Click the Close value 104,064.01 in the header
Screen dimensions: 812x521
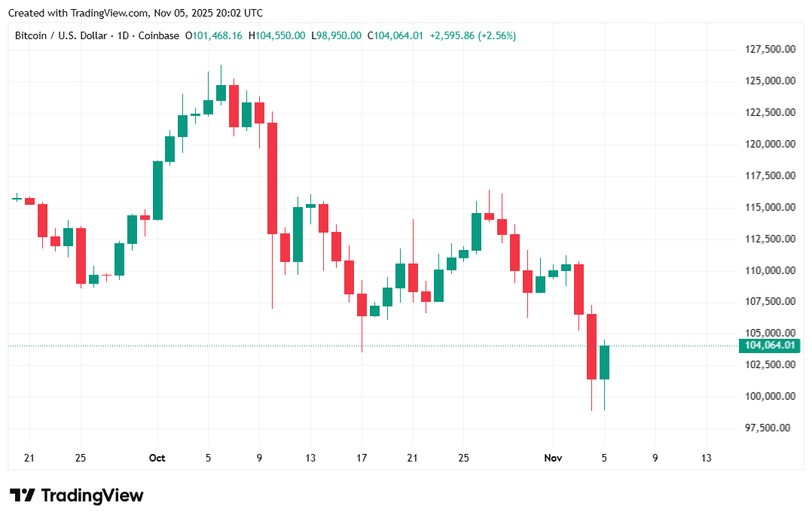click(x=398, y=35)
